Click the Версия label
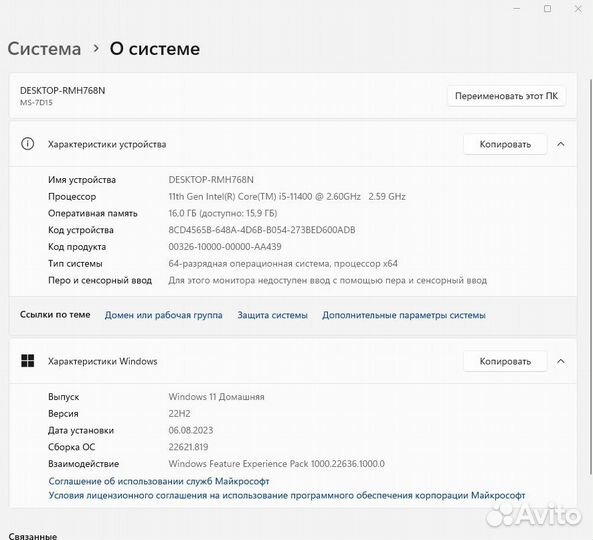This screenshot has width=593, height=540. [63, 413]
